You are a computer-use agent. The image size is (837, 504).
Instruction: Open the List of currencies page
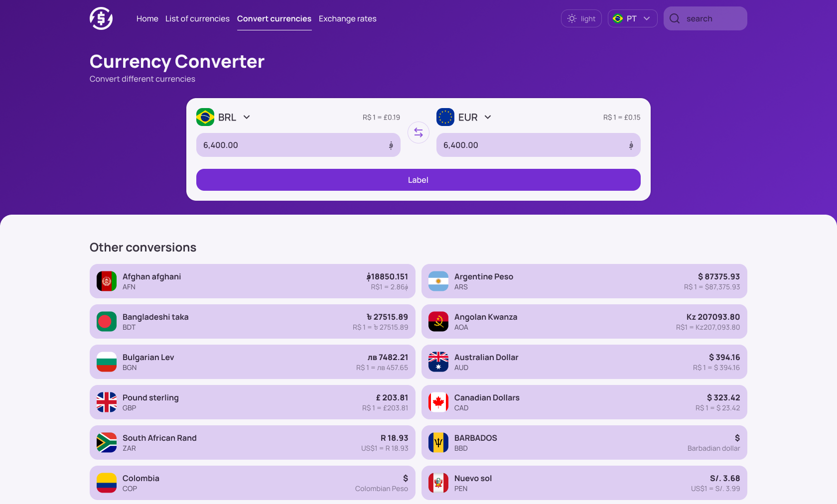(197, 18)
